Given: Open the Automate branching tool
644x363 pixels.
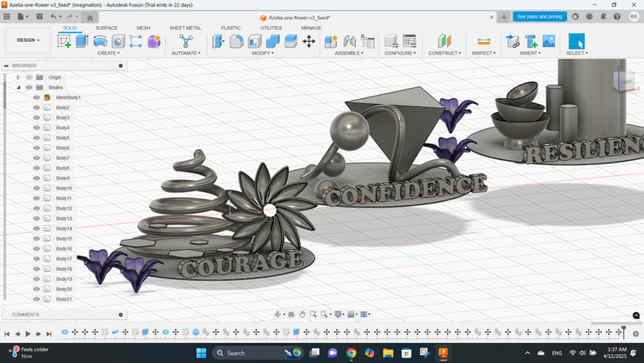Looking at the screenshot, I should 186,41.
